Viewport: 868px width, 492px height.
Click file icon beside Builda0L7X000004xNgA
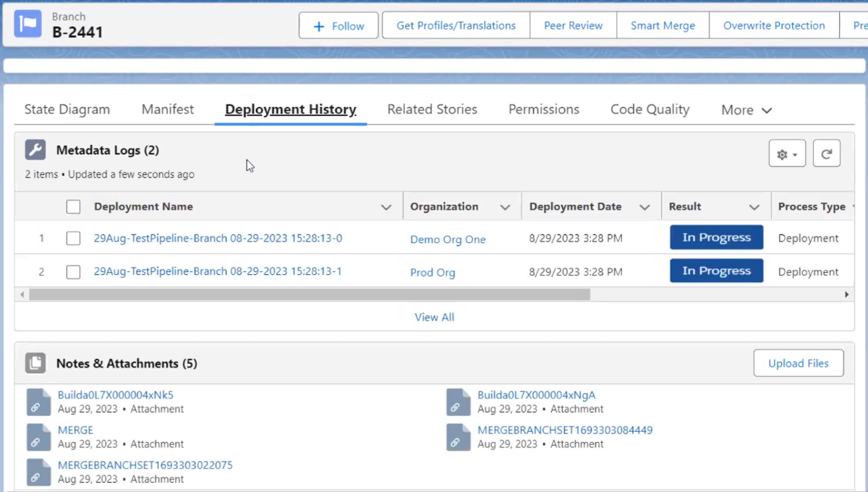(x=459, y=402)
